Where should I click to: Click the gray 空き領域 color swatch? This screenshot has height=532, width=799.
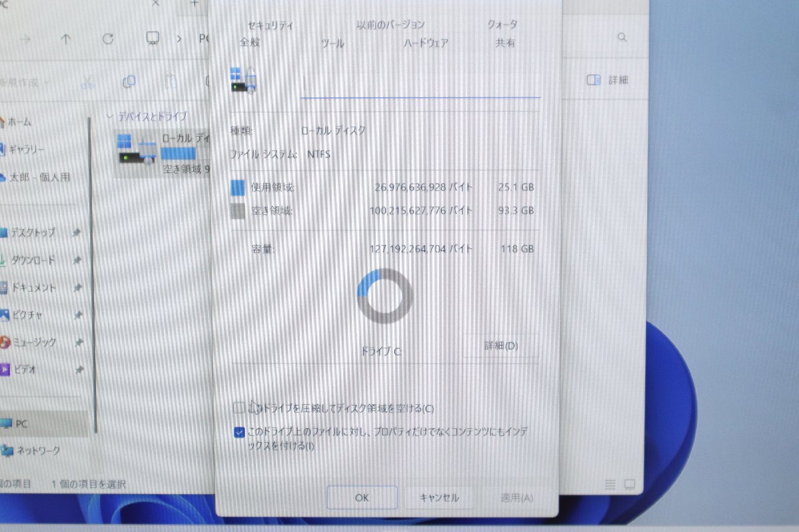(x=238, y=211)
